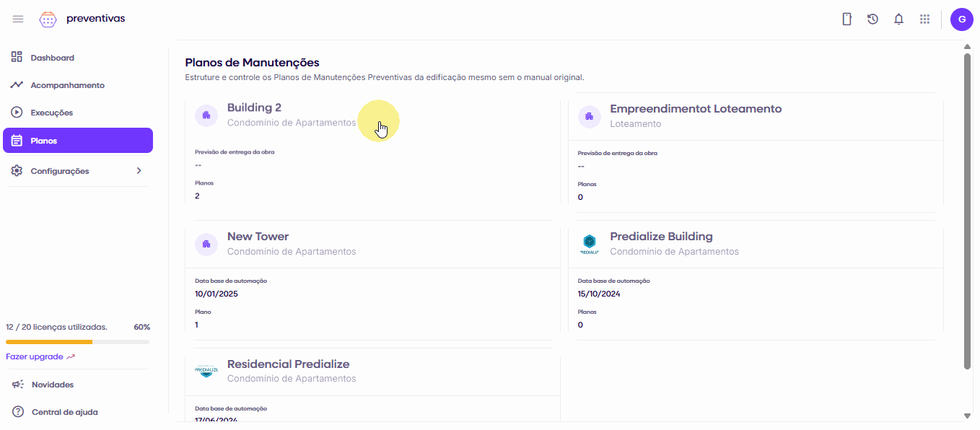Open the Building 2 card title

254,107
